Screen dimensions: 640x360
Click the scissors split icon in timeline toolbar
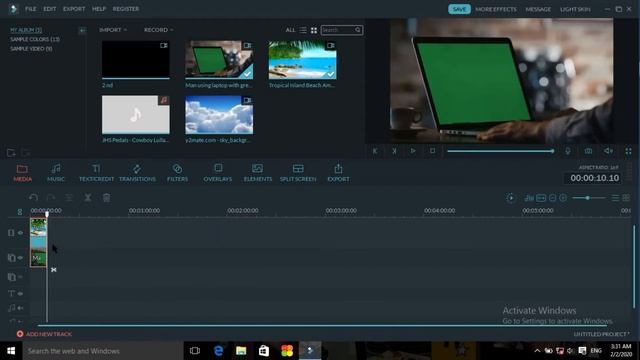(88, 198)
